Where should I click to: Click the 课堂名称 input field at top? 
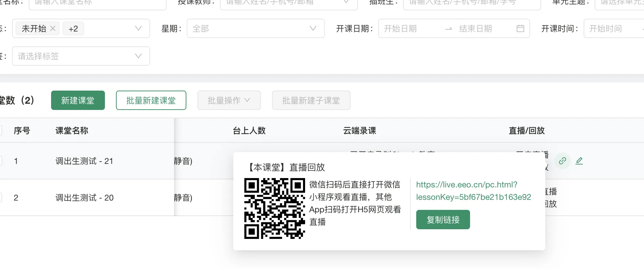click(98, 3)
